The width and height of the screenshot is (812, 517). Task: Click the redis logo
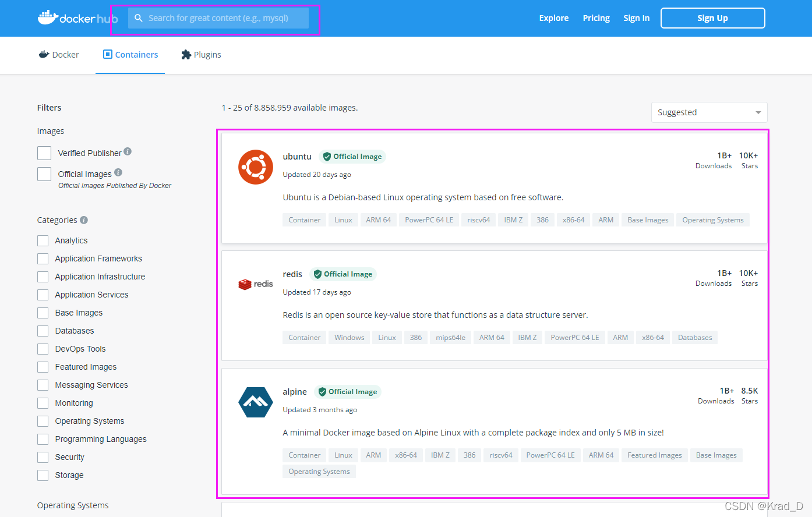pos(256,284)
